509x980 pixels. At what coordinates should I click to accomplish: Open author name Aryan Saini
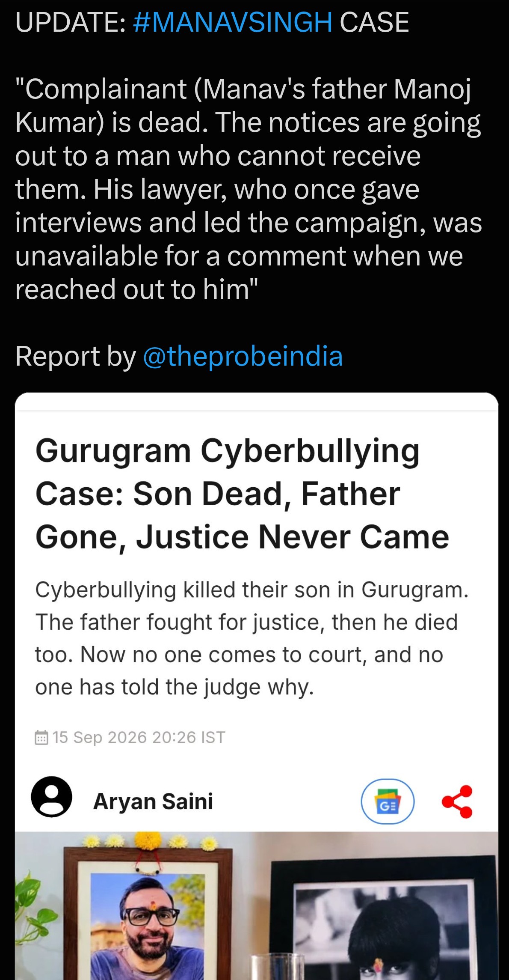[153, 801]
